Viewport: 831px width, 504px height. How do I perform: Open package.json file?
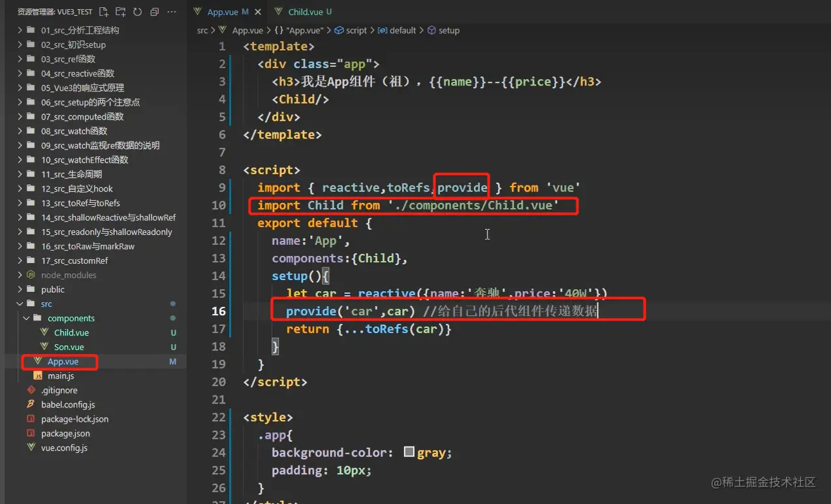click(x=65, y=433)
